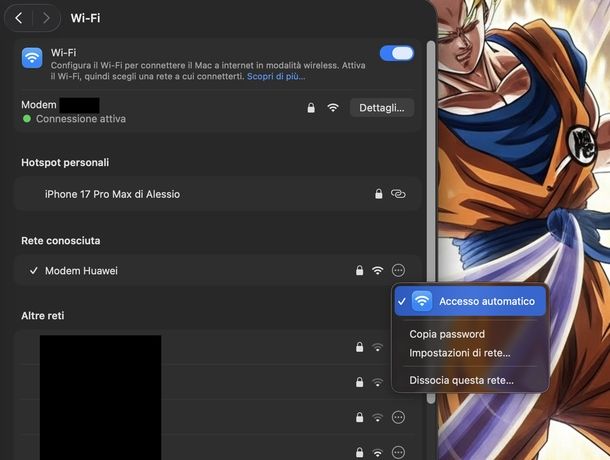Viewport: 610px width, 460px height.
Task: Open Dettagli for the connected modem
Action: (382, 108)
